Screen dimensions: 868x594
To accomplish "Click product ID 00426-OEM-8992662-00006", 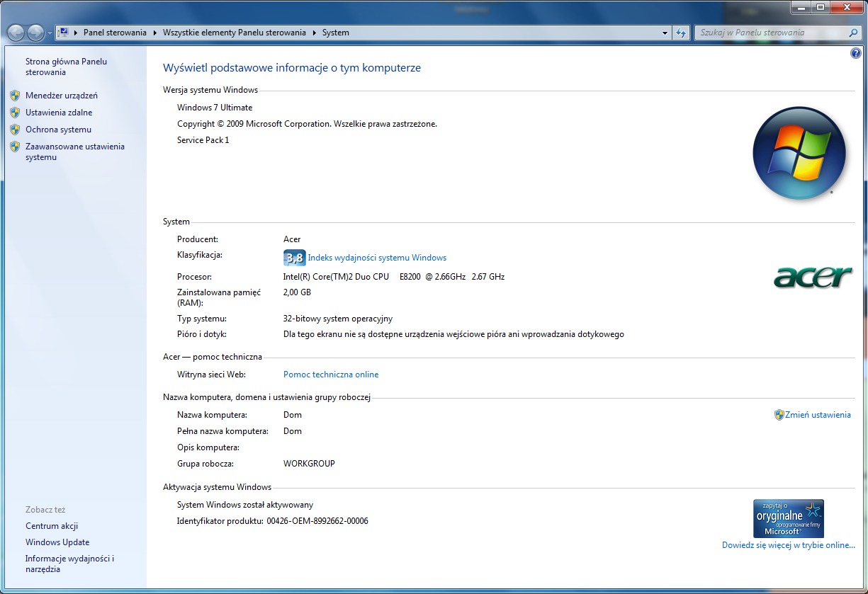I will 317,521.
